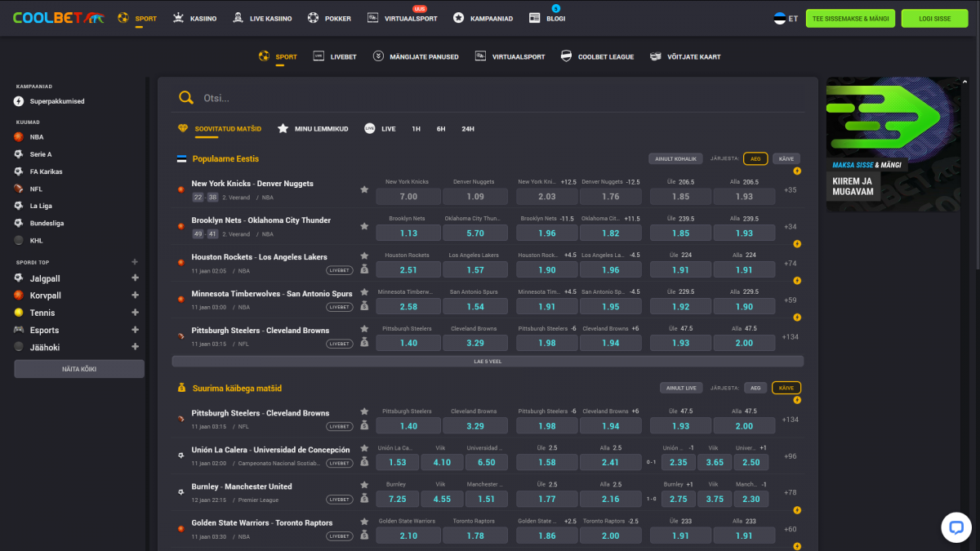The height and width of the screenshot is (551, 980).
Task: Expand more markets +134 for Steelers
Action: point(790,337)
